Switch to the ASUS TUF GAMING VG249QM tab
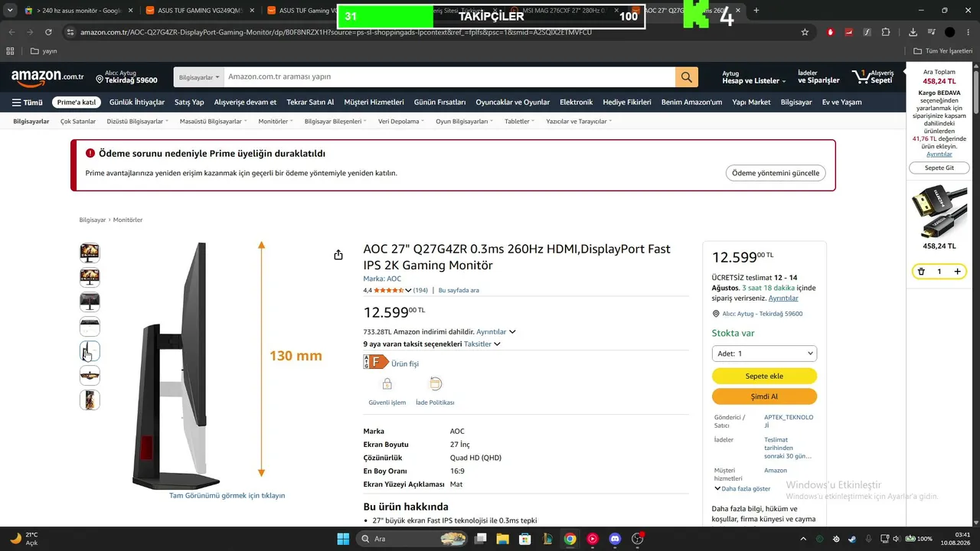The height and width of the screenshot is (551, 980). click(x=199, y=10)
